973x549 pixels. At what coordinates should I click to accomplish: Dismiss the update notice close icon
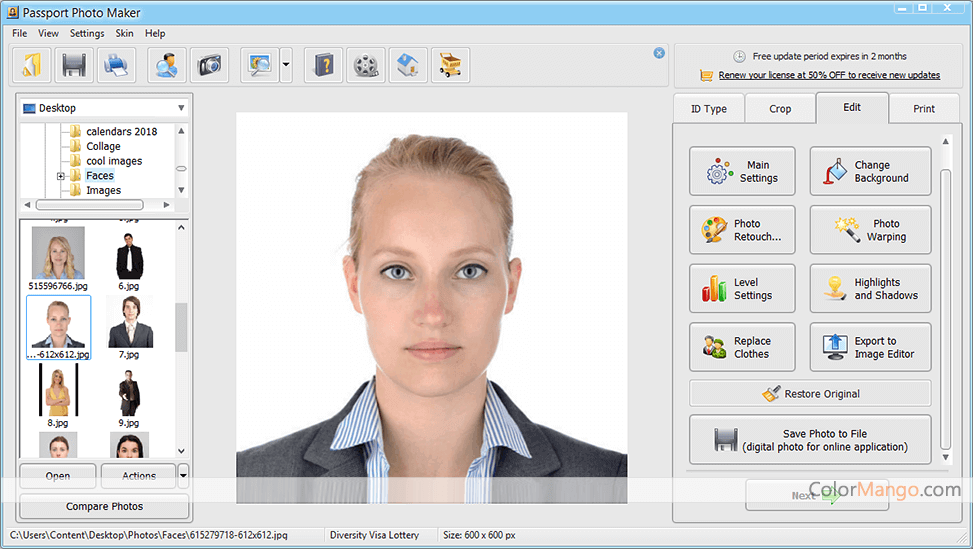(659, 53)
